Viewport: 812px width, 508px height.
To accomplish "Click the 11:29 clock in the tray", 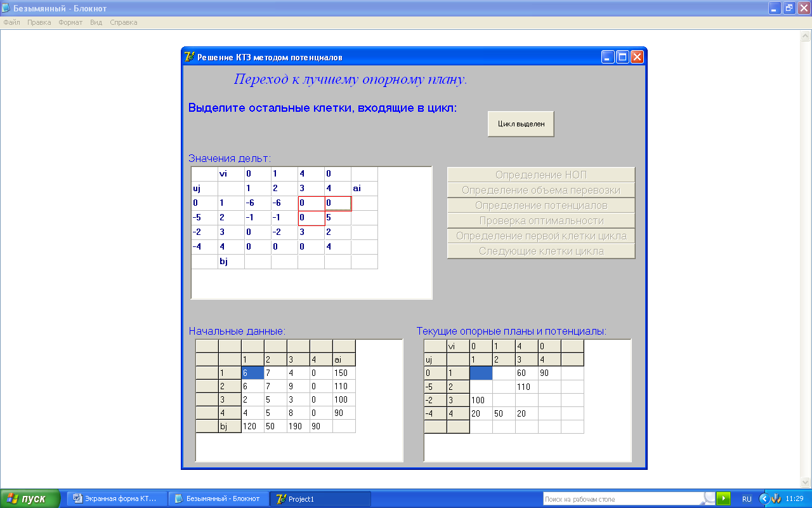I will pyautogui.click(x=795, y=499).
